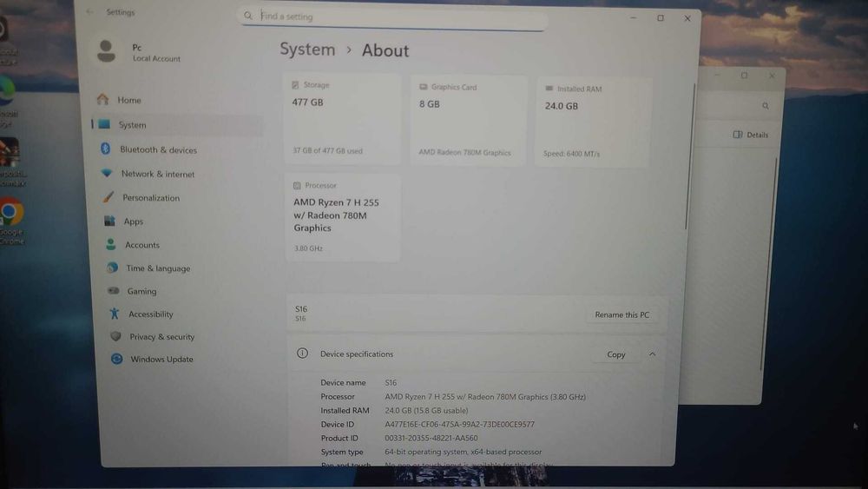Click Details button in background window
Screen dimensions: 868x489
coord(751,135)
